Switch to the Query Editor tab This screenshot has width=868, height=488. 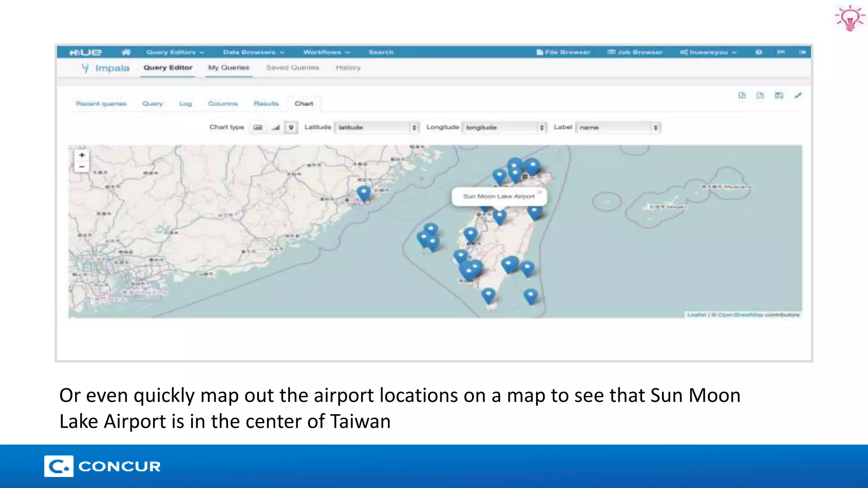[168, 68]
